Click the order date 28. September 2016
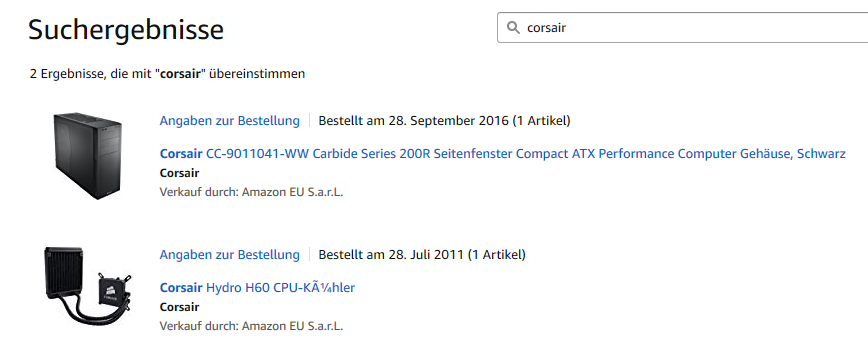The height and width of the screenshot is (361, 868). click(x=449, y=121)
